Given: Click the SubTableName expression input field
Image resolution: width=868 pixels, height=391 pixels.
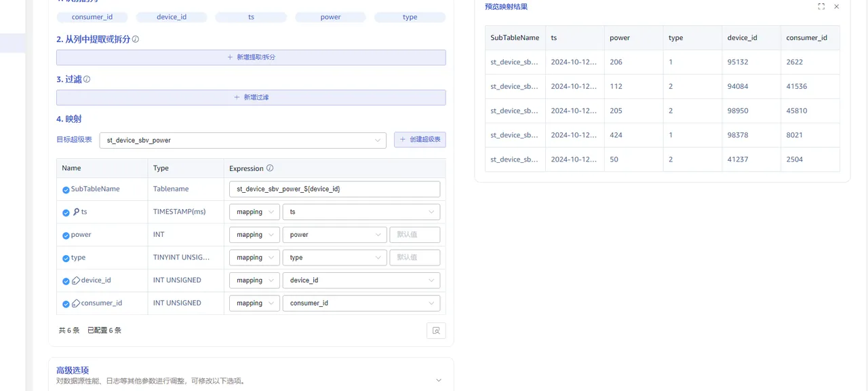Looking at the screenshot, I should [x=334, y=189].
